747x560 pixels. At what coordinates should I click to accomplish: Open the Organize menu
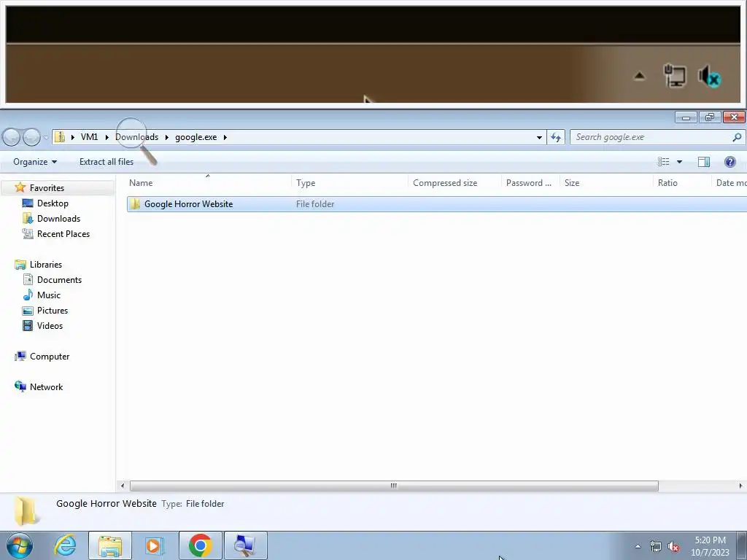pos(35,162)
